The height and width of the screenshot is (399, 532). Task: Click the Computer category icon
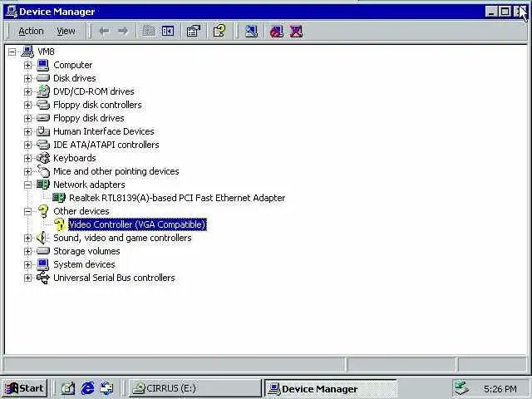click(42, 65)
